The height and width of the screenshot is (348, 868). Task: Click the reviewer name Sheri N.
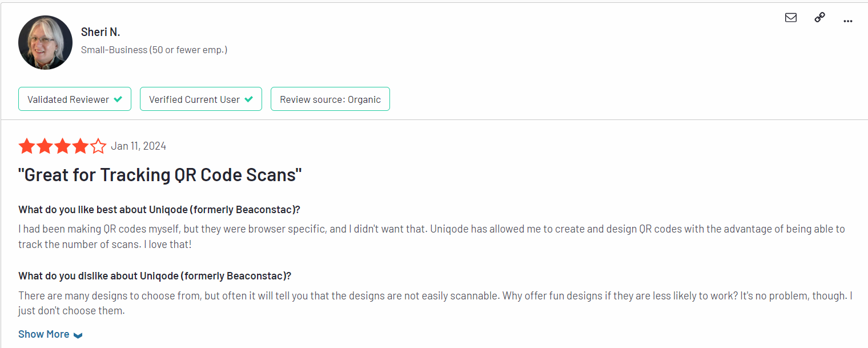pyautogui.click(x=101, y=33)
